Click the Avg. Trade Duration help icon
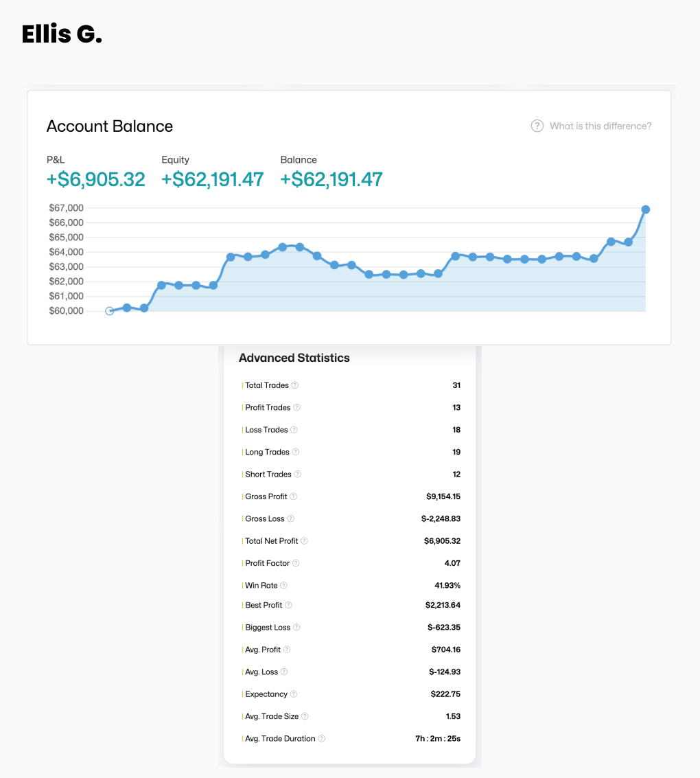Screen dimensions: 700x778 point(322,739)
